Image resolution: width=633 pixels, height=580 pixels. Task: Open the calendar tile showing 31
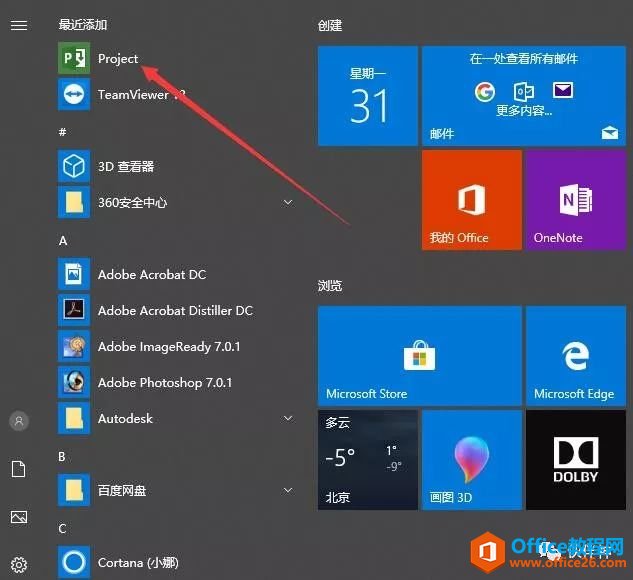coord(367,96)
